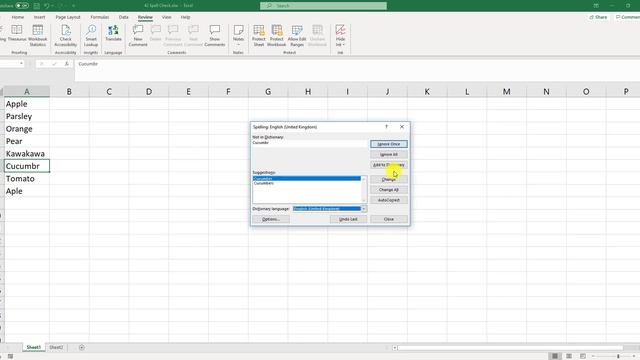Click Add to Dictionary button

(389, 165)
